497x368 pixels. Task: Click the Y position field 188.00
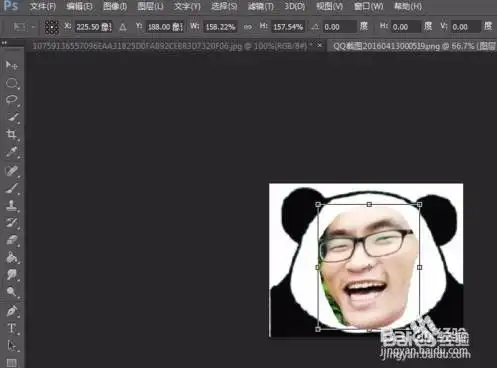[165, 27]
